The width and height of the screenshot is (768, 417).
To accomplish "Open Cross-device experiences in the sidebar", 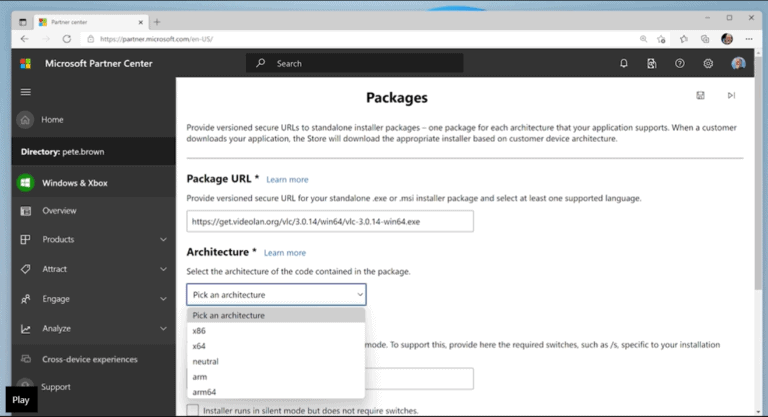I will click(90, 359).
